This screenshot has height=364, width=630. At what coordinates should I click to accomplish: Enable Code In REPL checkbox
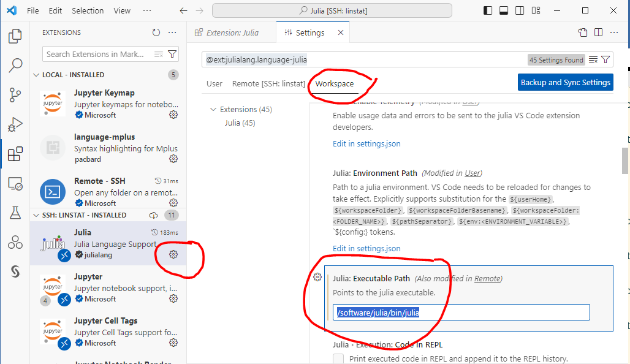338,358
